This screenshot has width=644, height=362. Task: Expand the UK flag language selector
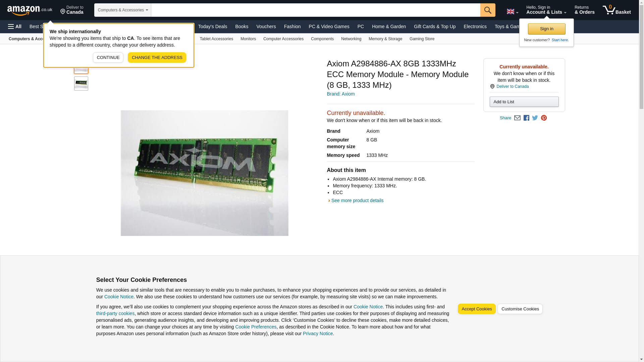tap(512, 11)
